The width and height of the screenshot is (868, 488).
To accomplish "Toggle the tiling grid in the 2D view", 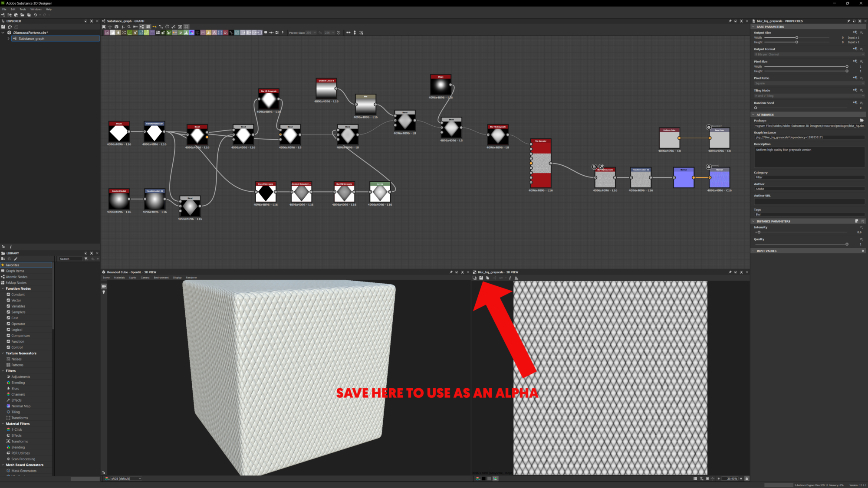I will [x=695, y=478].
